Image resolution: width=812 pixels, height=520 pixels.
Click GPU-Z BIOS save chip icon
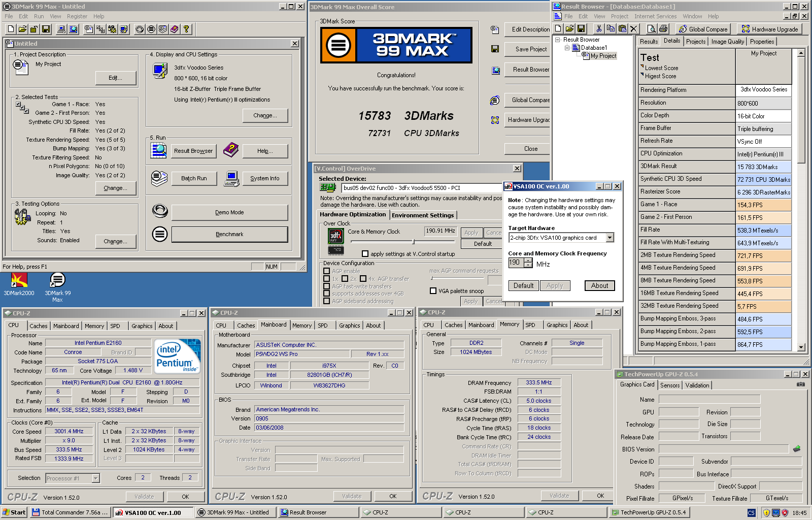[x=797, y=448]
